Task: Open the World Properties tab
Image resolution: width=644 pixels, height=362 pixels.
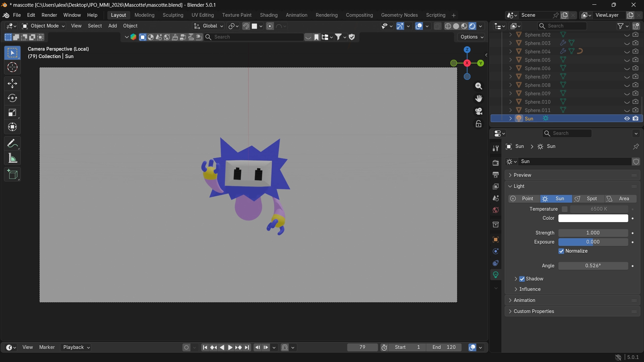Action: click(495, 210)
